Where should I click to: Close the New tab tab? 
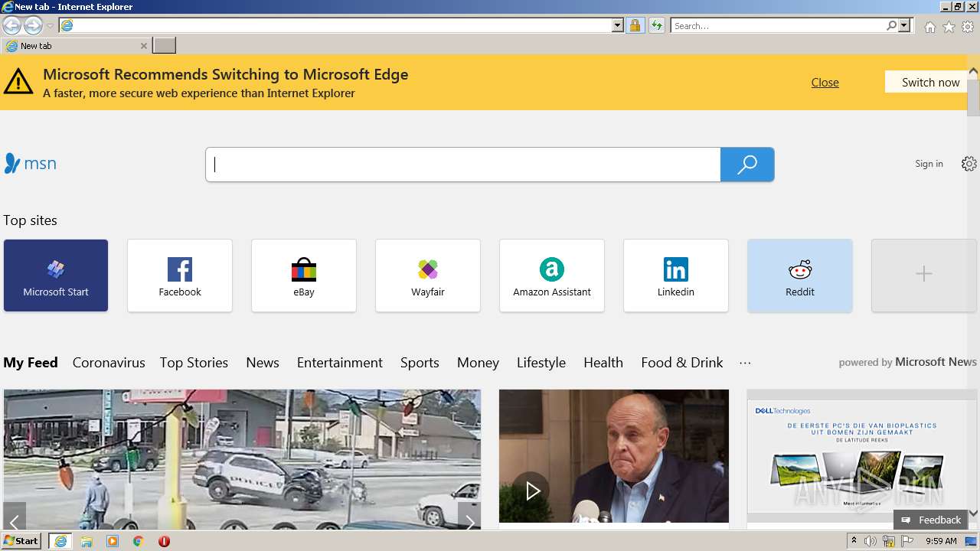pos(143,46)
